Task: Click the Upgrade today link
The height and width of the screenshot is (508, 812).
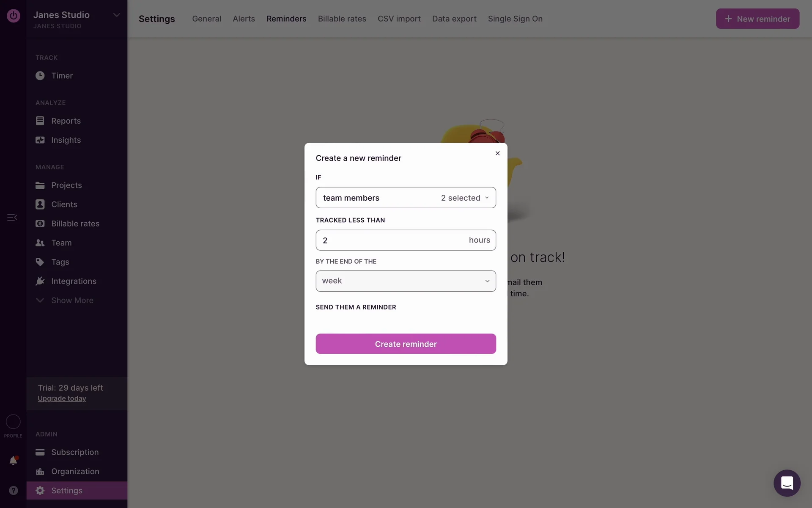Action: (x=62, y=399)
